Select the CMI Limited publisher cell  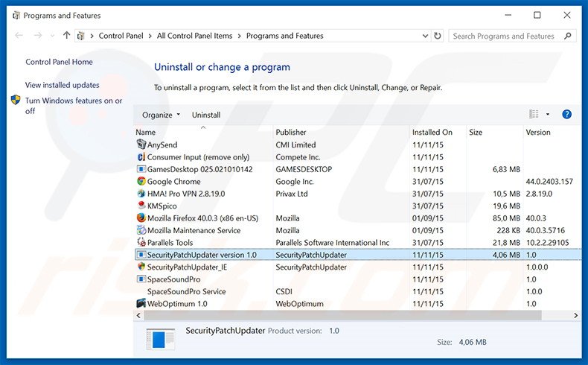pyautogui.click(x=295, y=145)
